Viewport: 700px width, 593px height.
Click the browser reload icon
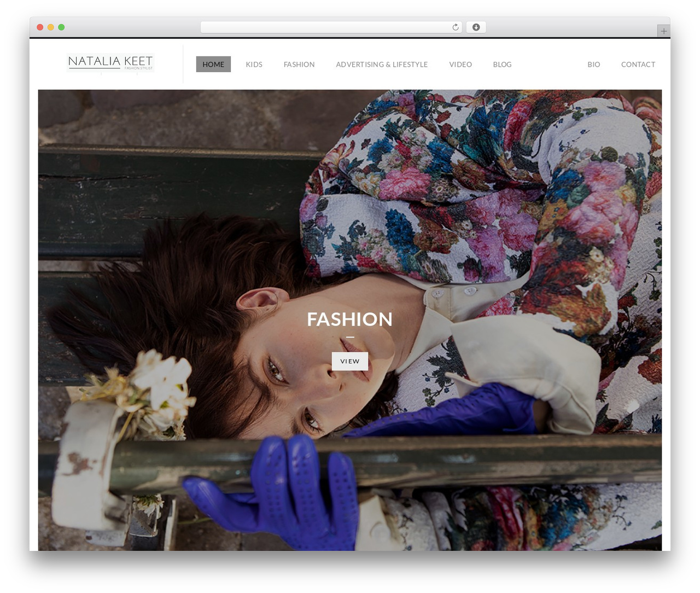[455, 27]
